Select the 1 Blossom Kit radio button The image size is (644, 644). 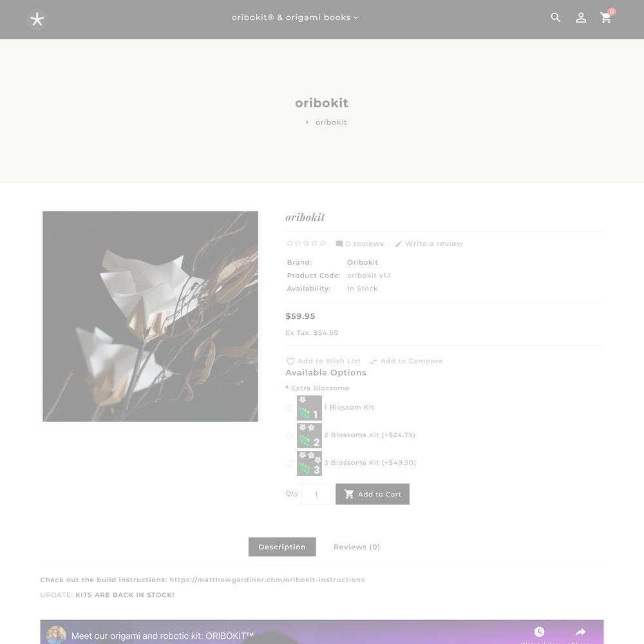pyautogui.click(x=289, y=408)
